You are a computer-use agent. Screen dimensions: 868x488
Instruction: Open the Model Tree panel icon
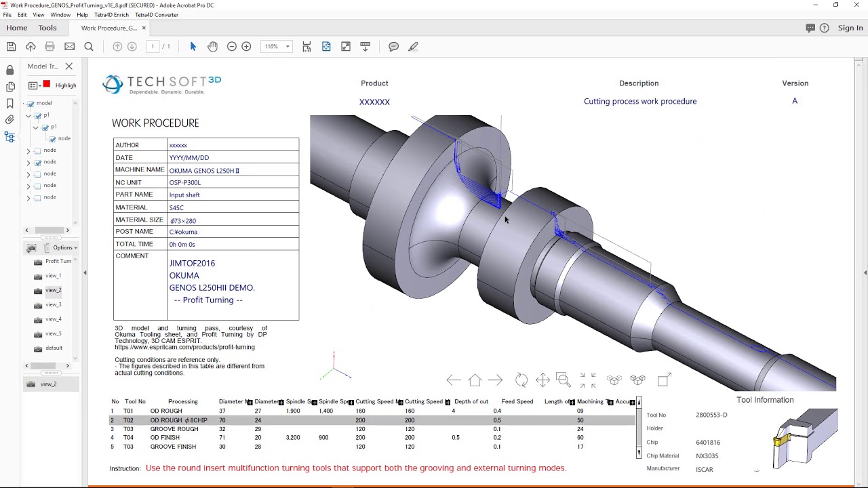(9, 137)
